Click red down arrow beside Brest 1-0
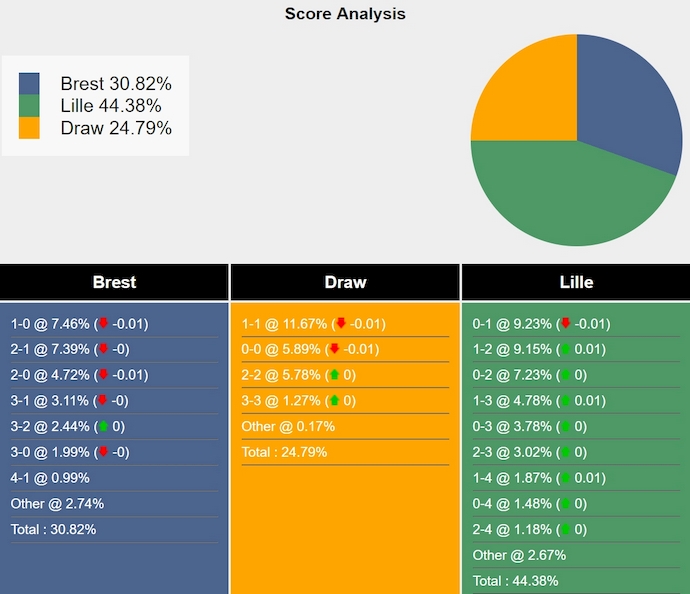Viewport: 690px width, 594px height. [102, 324]
